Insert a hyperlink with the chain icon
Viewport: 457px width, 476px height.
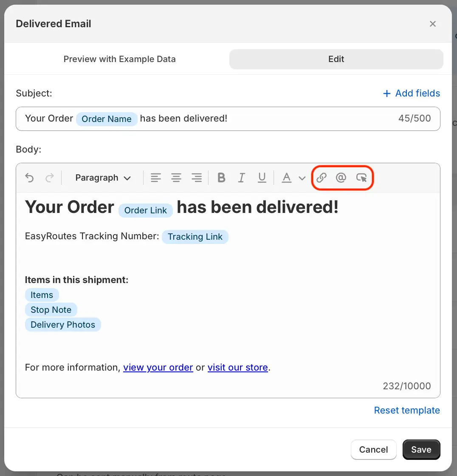[322, 178]
